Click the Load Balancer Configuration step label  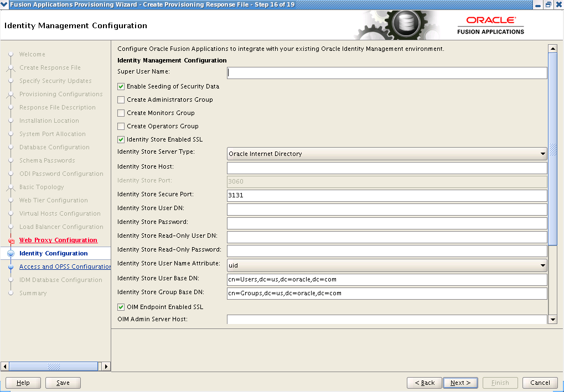click(x=61, y=227)
